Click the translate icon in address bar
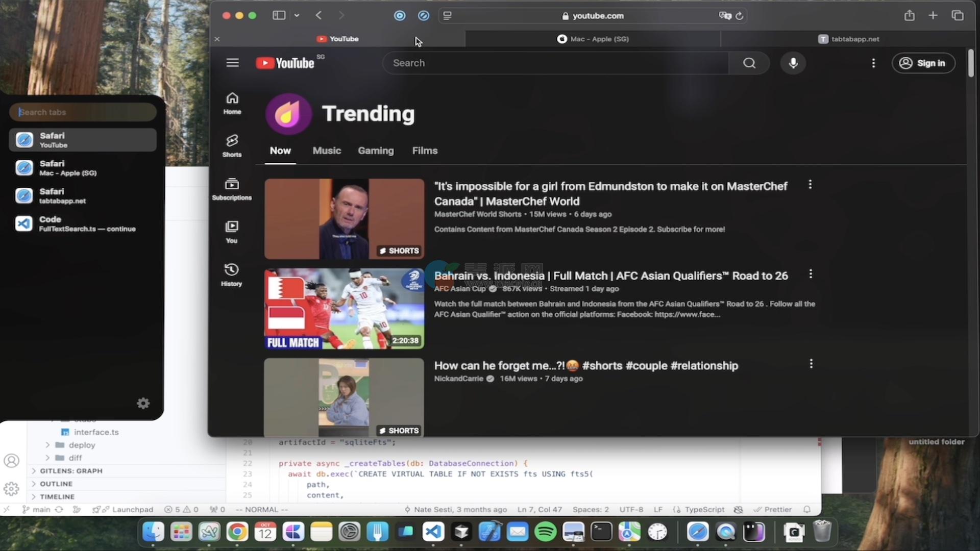This screenshot has height=551, width=980. [x=725, y=16]
